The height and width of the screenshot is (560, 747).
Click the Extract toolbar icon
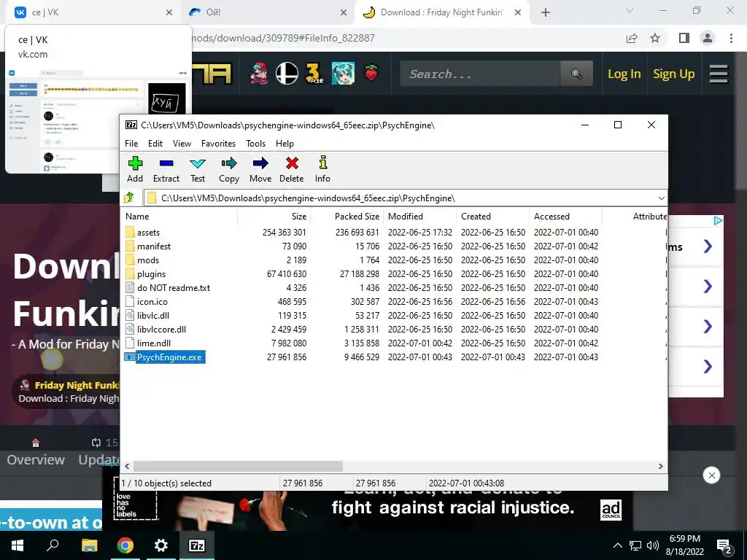click(166, 169)
